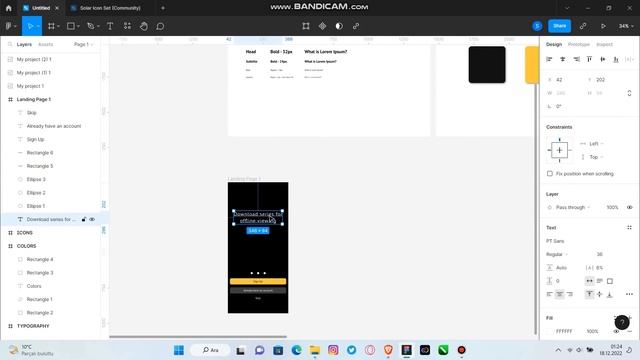Search layers with magnifier icon
The image size is (640, 360).
pyautogui.click(x=10, y=44)
